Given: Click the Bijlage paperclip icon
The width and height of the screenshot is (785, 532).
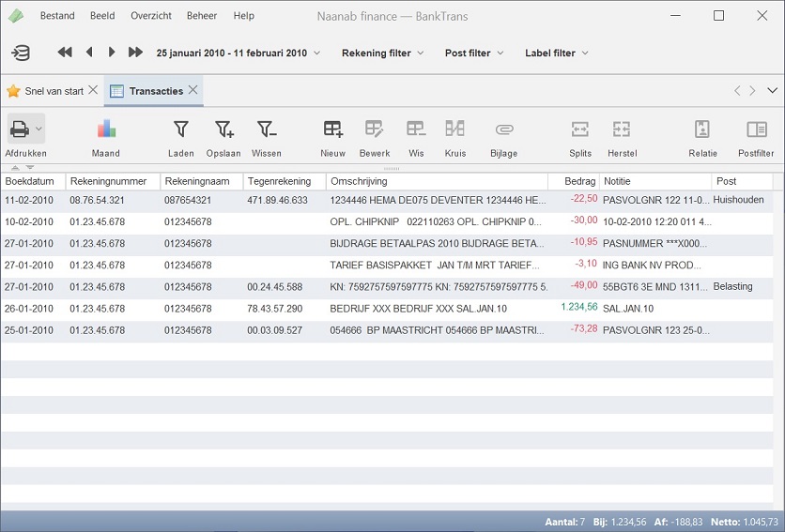Looking at the screenshot, I should coord(503,129).
